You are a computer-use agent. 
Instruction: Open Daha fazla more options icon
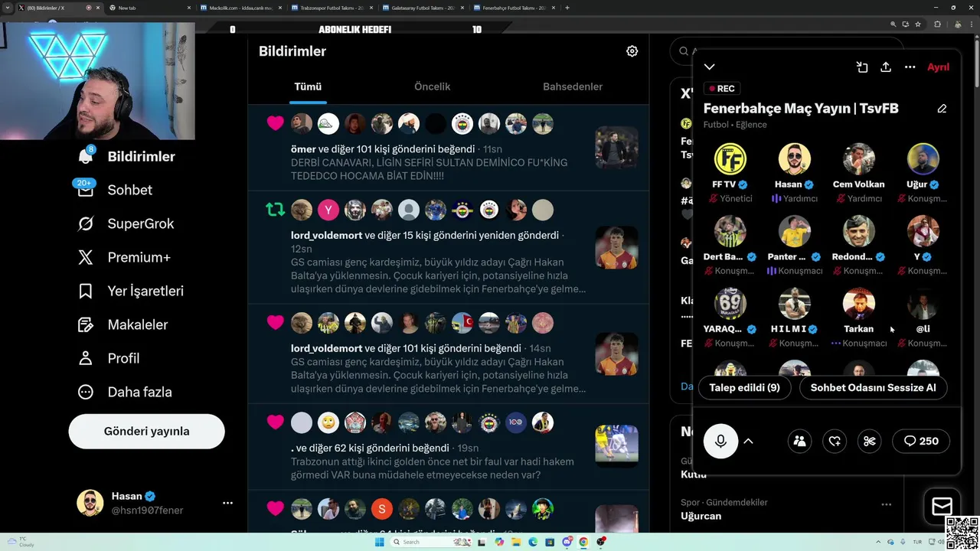[x=86, y=392]
